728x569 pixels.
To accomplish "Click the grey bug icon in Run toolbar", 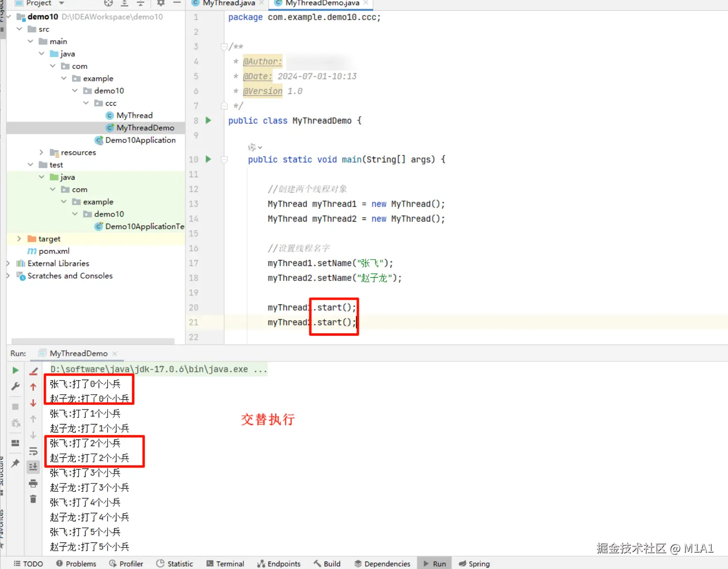I will (15, 423).
